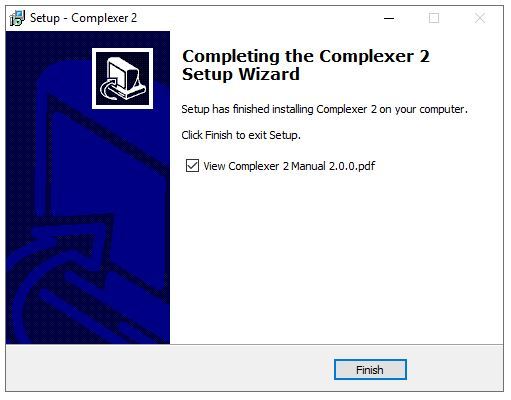Click the bold 'Setup Wizard' heading line
Viewport: 511px width, 400px height.
(x=241, y=74)
